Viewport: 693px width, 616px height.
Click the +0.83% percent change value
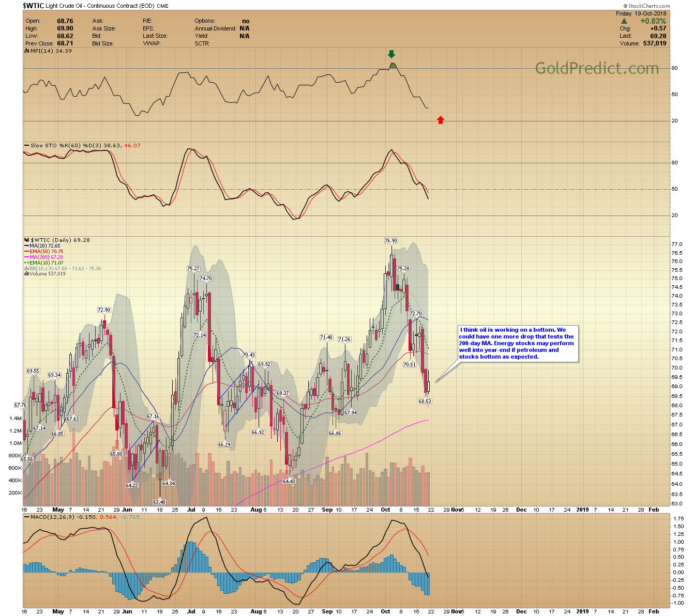[653, 21]
